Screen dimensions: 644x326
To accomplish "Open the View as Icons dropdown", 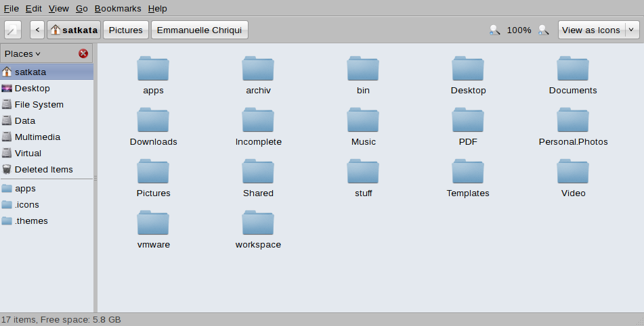I will click(599, 30).
